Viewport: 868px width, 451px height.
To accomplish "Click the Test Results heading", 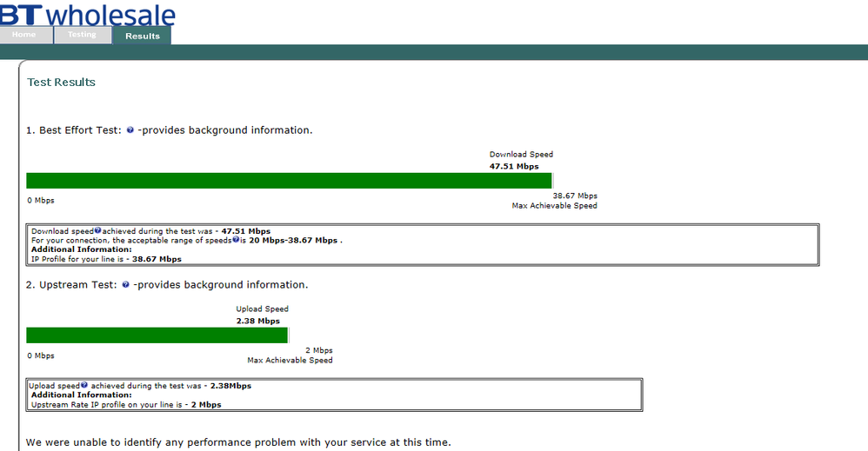I will click(x=61, y=83).
